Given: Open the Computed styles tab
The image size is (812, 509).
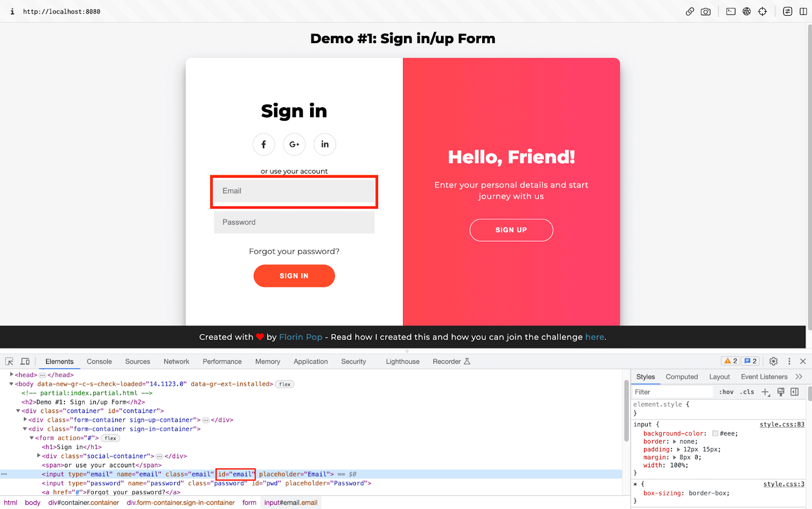Looking at the screenshot, I should (x=682, y=377).
